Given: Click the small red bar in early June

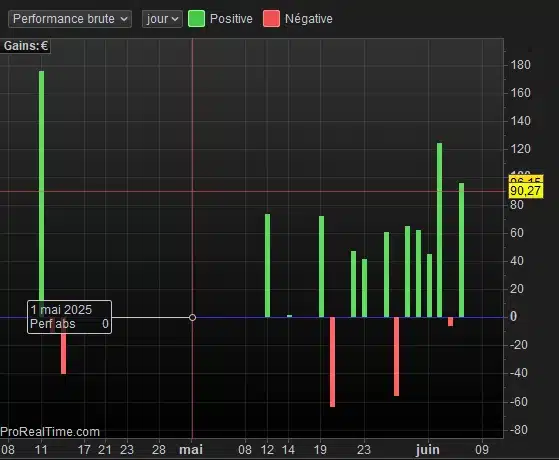Looking at the screenshot, I should [450, 322].
